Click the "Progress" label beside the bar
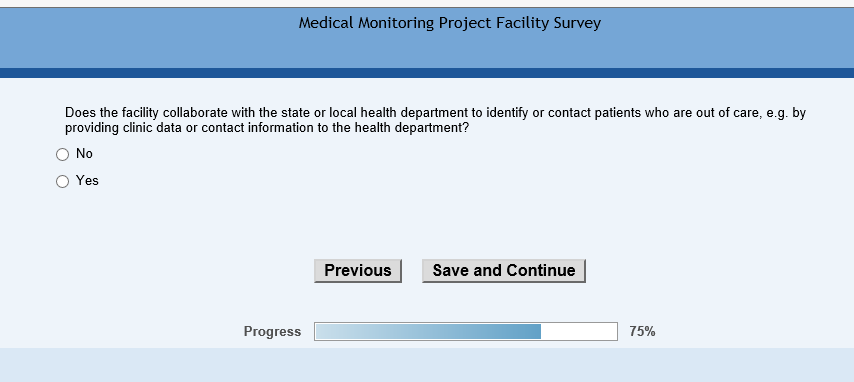854x382 pixels. 272,331
